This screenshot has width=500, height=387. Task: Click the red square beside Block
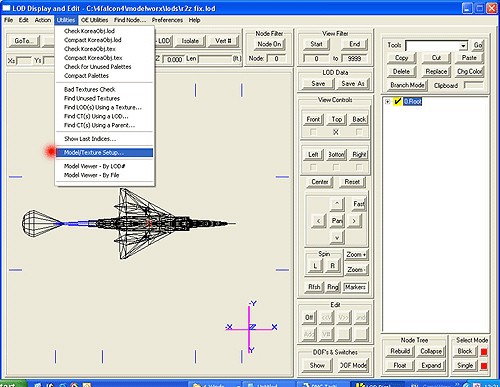tap(484, 352)
